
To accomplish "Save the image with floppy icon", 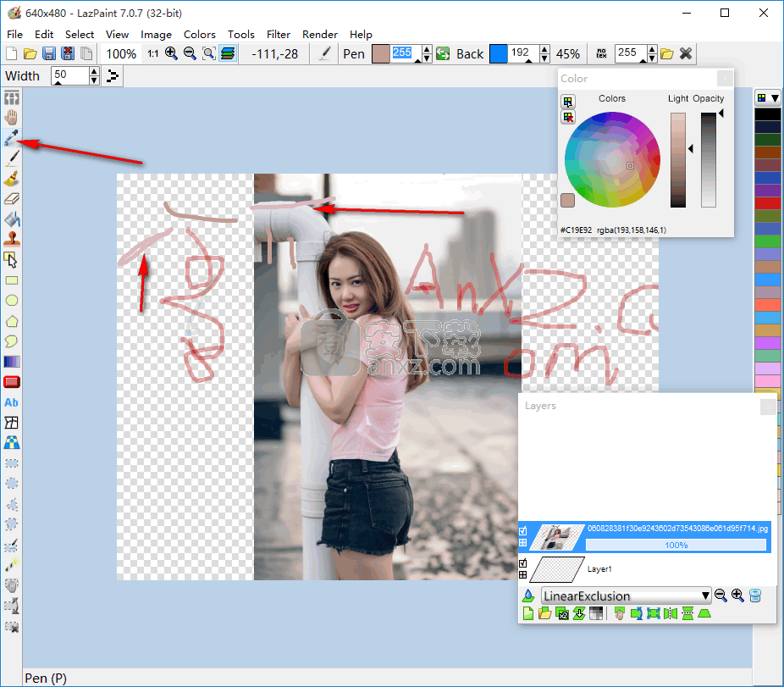I will click(x=49, y=53).
